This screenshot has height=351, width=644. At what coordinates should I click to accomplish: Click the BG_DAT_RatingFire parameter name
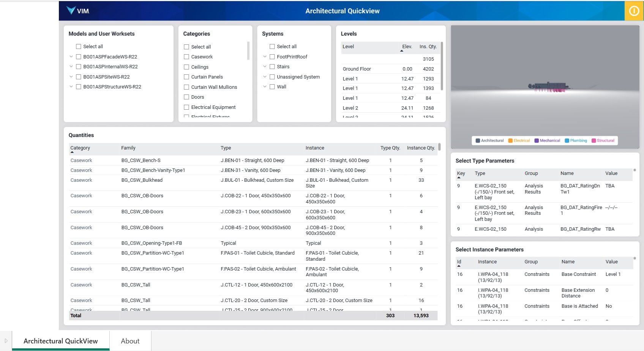tap(581, 210)
